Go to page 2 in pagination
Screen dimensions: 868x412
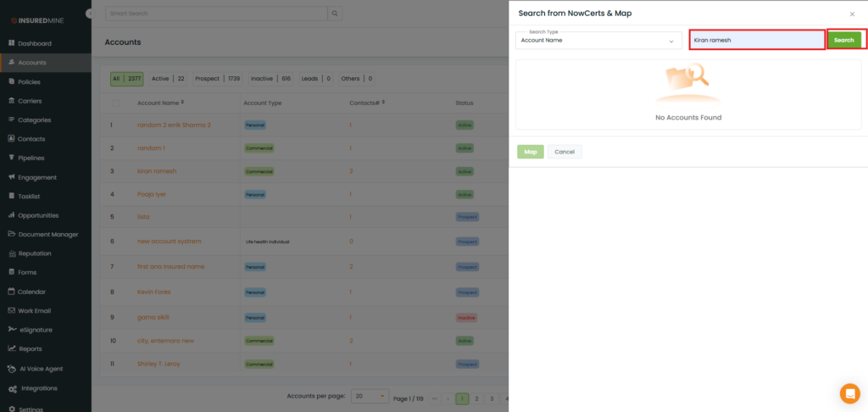coord(477,398)
